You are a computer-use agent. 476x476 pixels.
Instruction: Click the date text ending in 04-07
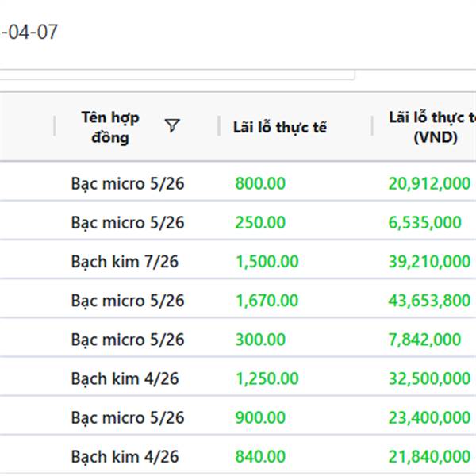[x=29, y=33]
